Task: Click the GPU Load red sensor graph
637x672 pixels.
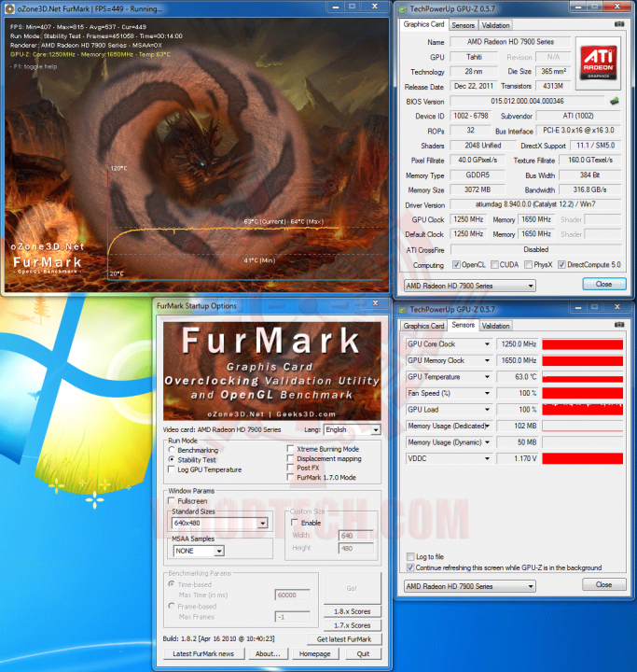Action: (x=583, y=410)
